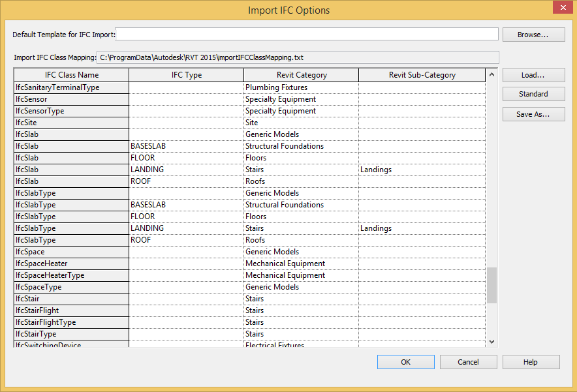Select the IfcSlab row mapped to Roofs
The image size is (577, 392).
pyautogui.click(x=70, y=181)
